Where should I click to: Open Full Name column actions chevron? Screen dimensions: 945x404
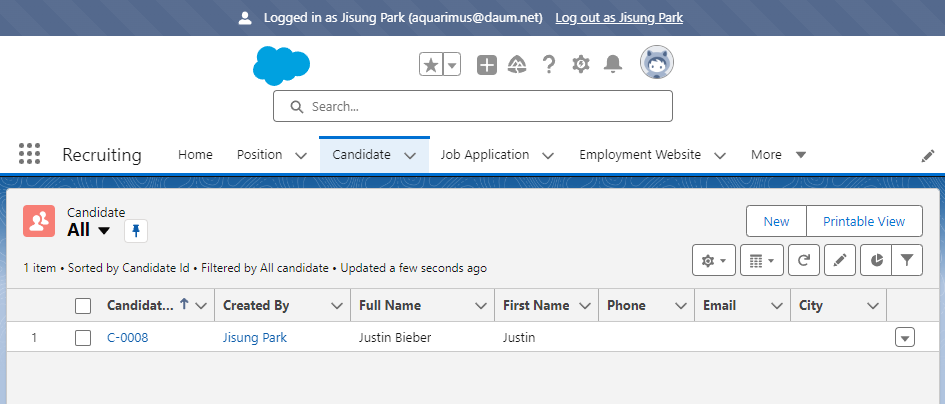tap(481, 306)
